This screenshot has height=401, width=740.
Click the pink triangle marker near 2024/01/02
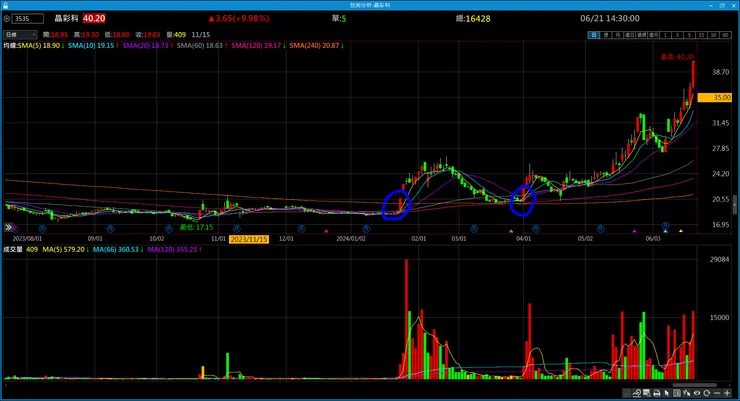click(x=326, y=231)
